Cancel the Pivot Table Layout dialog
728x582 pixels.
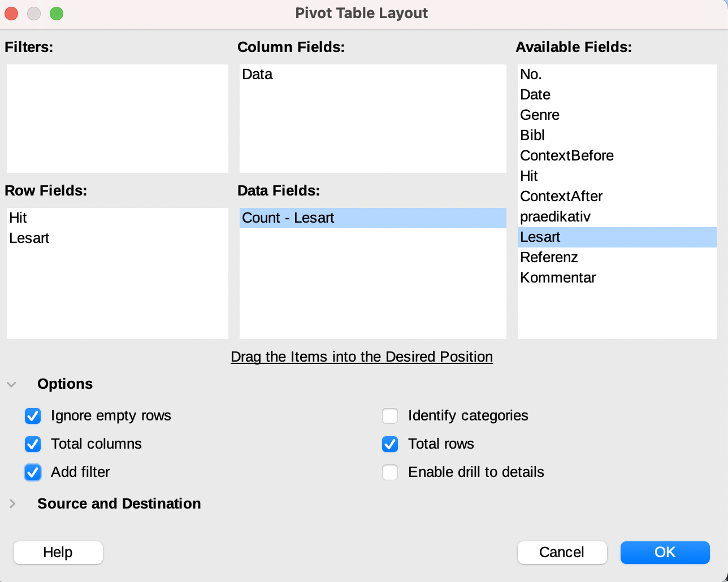[x=562, y=553]
